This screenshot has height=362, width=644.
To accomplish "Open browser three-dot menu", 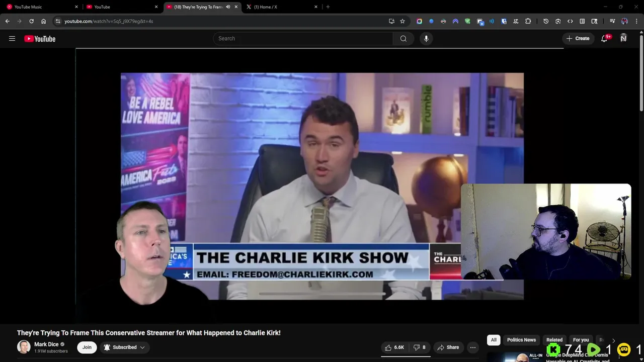I will [636, 21].
